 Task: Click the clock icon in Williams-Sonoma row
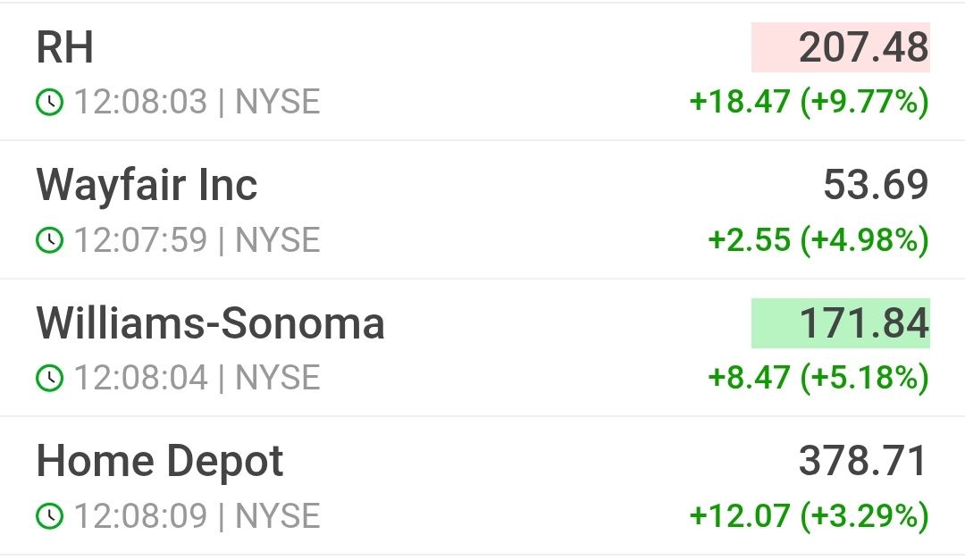click(x=50, y=378)
